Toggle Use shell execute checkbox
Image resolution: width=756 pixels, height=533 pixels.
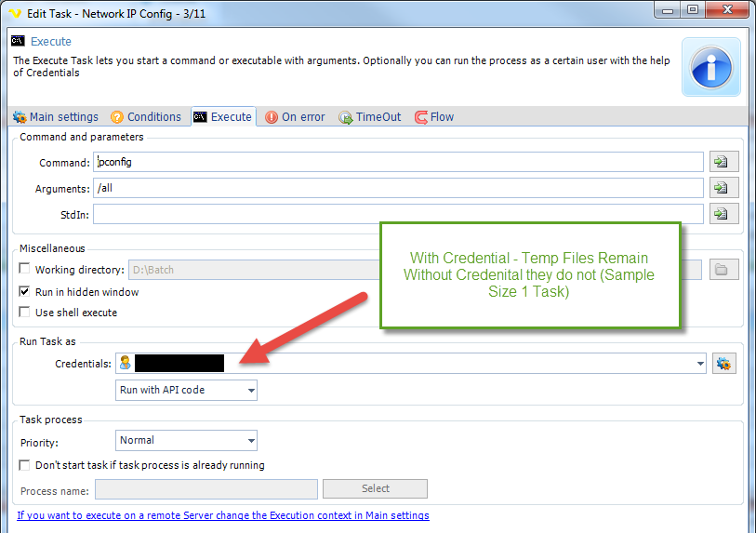[x=25, y=313]
